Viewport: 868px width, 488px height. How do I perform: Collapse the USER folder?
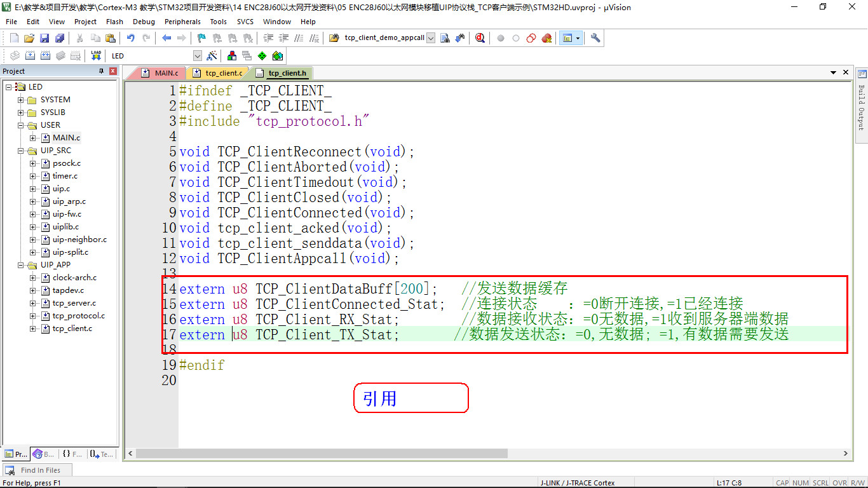(x=20, y=125)
